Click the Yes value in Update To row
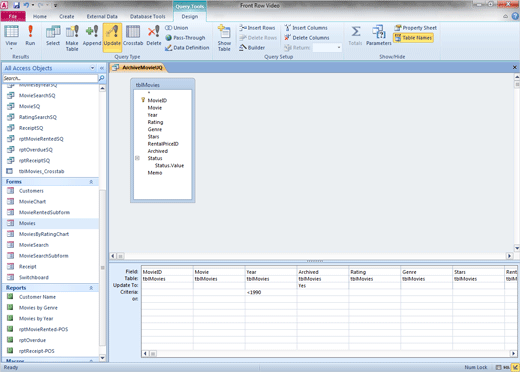This screenshot has height=372, width=520. click(302, 286)
